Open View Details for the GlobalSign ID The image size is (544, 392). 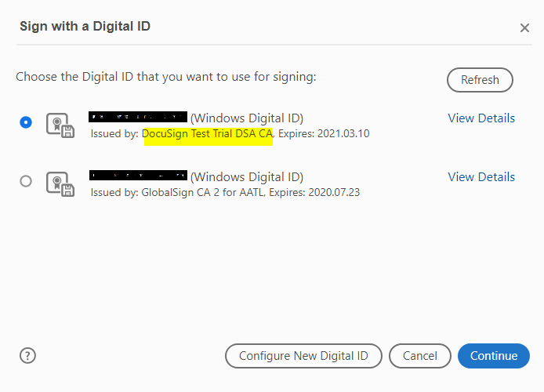[481, 177]
